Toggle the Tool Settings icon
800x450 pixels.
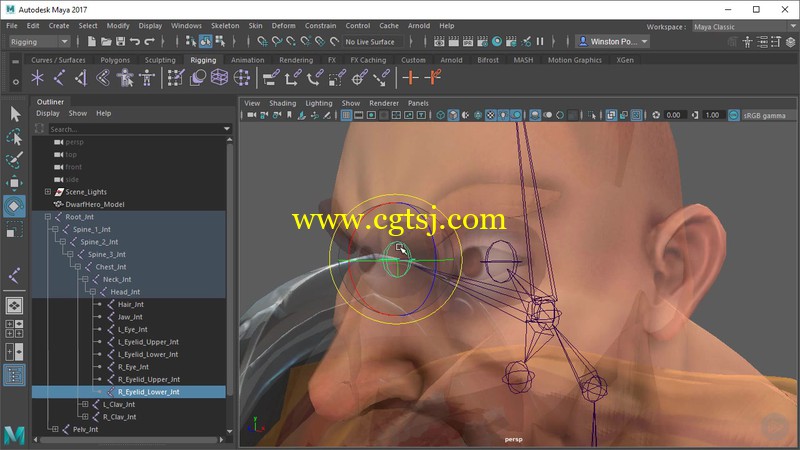pyautogui.click(x=776, y=42)
